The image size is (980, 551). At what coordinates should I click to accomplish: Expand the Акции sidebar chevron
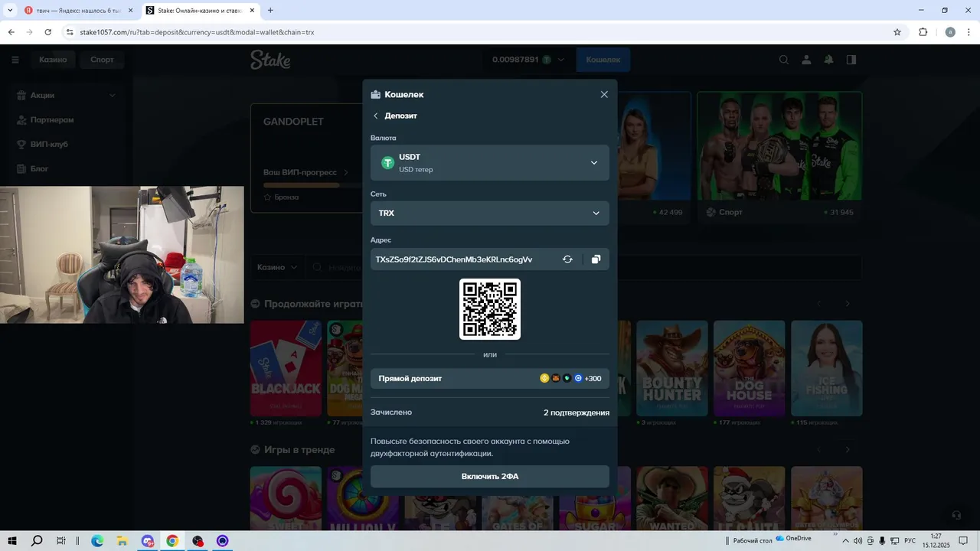click(113, 96)
